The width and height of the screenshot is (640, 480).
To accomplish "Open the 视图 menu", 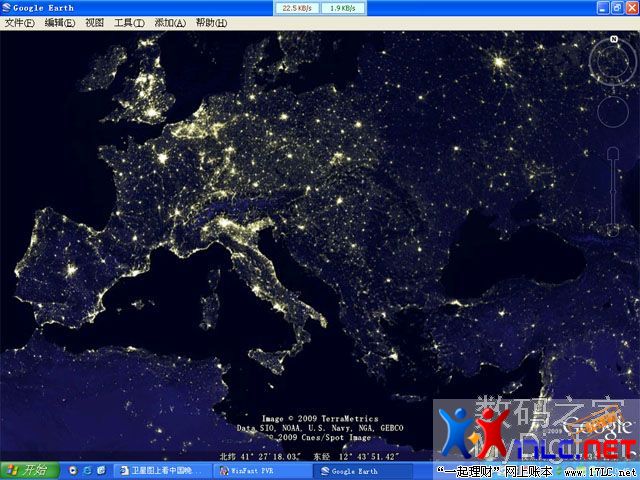I will pos(94,23).
